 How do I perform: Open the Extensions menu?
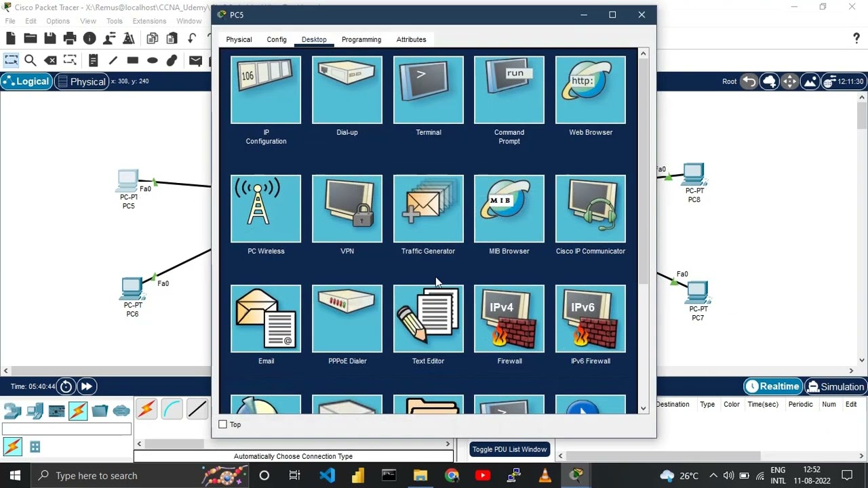pos(149,21)
